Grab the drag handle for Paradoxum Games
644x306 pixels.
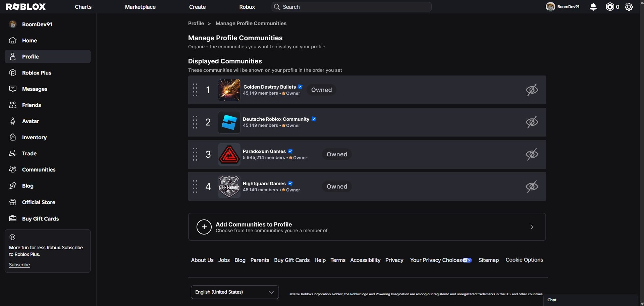point(195,154)
